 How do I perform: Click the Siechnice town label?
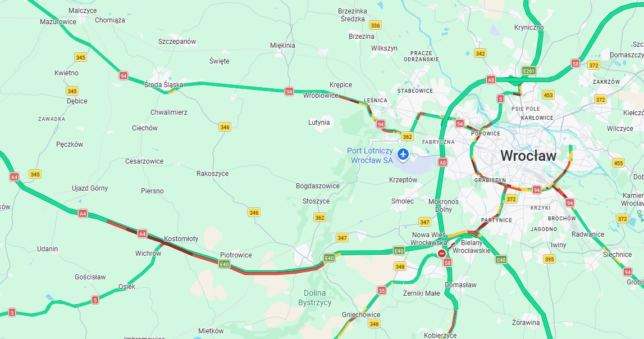617,255
